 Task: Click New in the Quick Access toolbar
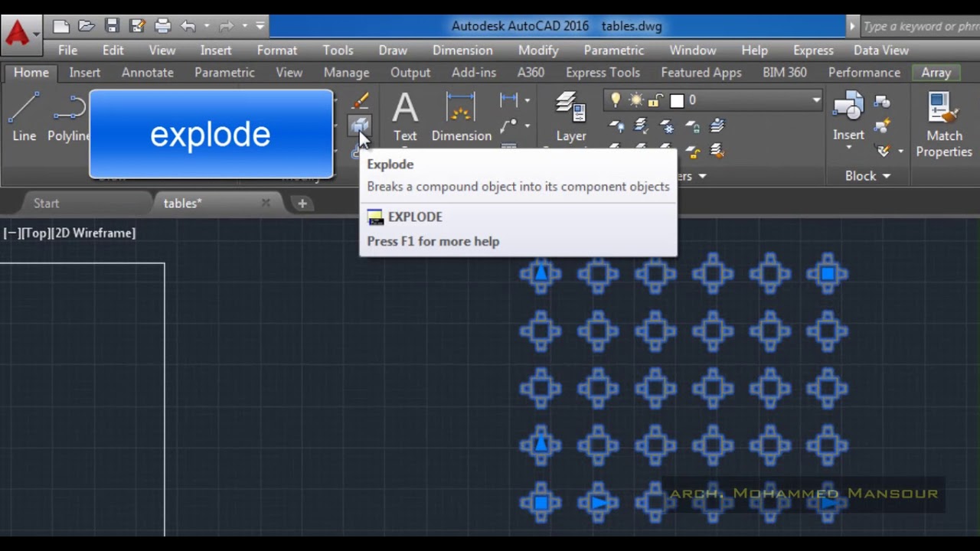pyautogui.click(x=61, y=26)
